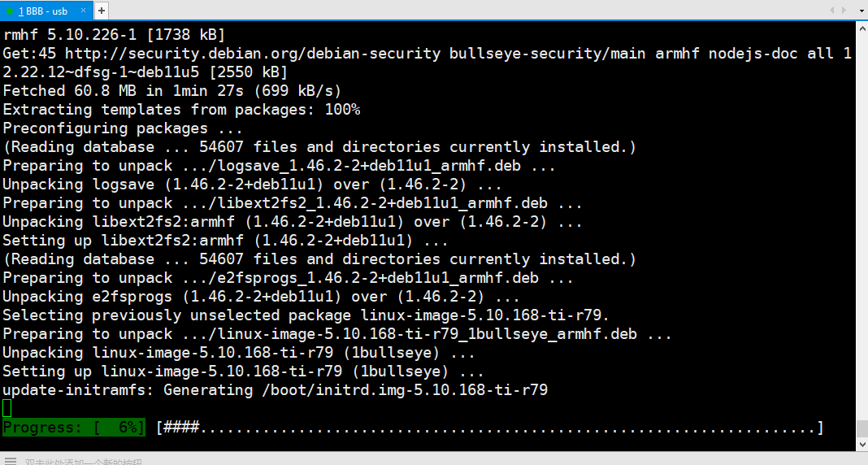This screenshot has height=465, width=868.
Task: Go to previous tab using left arrow
Action: (x=832, y=10)
